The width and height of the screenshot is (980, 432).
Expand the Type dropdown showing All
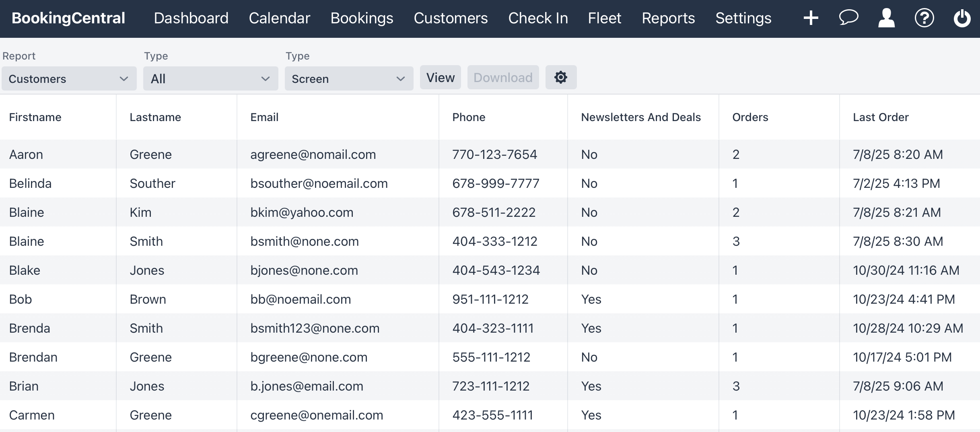(x=210, y=78)
